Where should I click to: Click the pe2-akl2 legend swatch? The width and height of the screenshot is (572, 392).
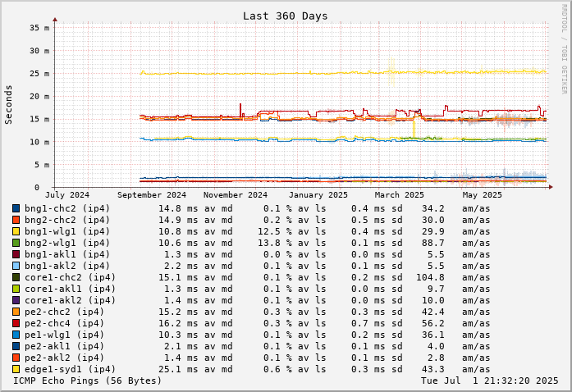coord(16,358)
